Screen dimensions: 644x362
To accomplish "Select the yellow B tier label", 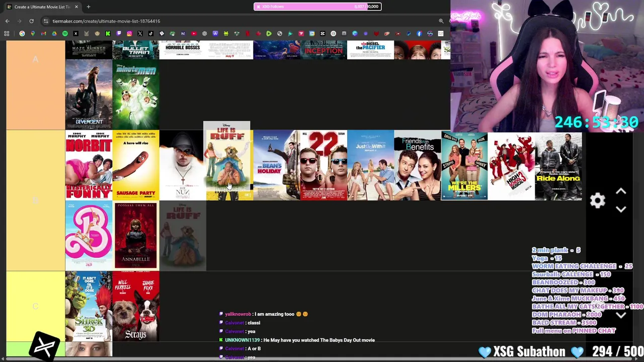I will (35, 200).
